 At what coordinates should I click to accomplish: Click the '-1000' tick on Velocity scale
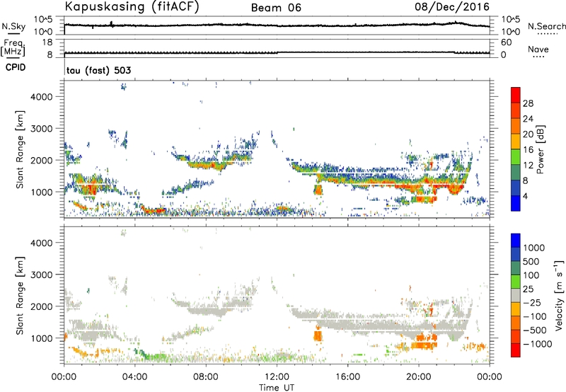pyautogui.click(x=537, y=344)
